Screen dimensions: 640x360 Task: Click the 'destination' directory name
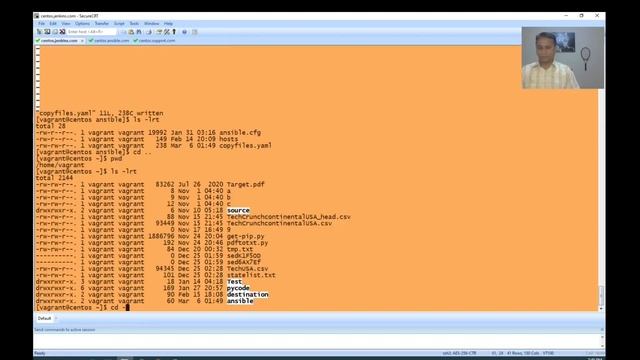coord(248,295)
